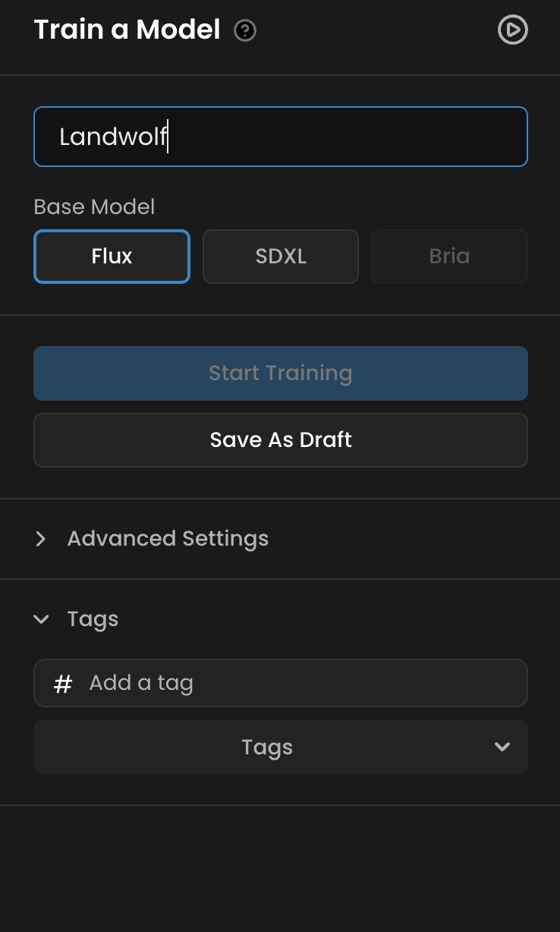Collapse the Tags section chevron
Screen dimensions: 560x932
point(41,619)
